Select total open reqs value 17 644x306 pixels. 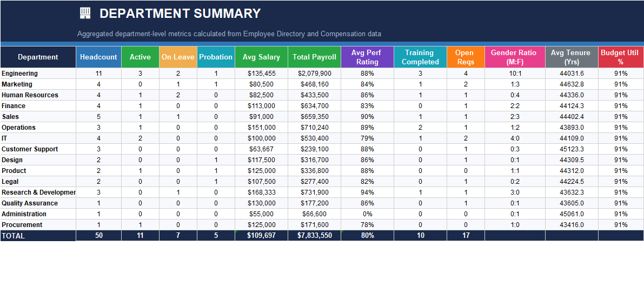tap(466, 236)
